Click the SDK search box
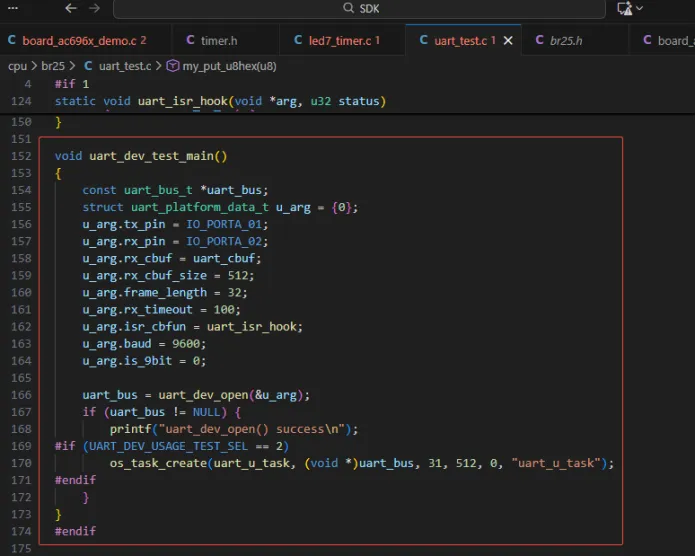 coord(359,8)
